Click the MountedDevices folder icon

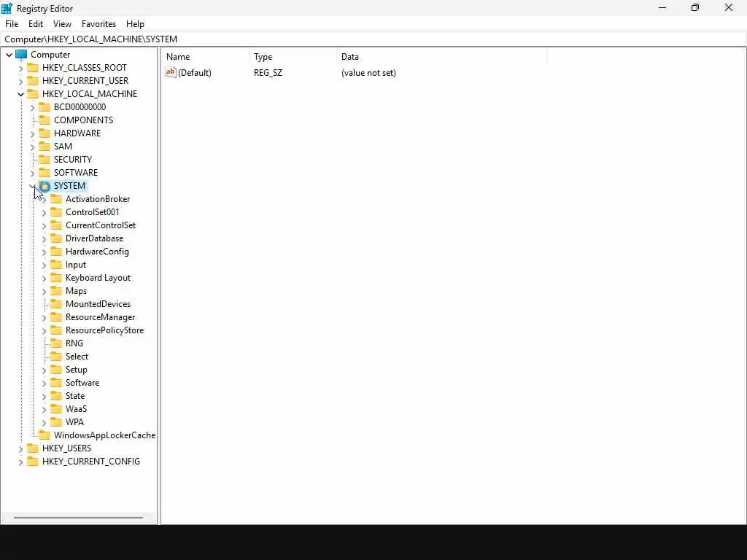(56, 304)
